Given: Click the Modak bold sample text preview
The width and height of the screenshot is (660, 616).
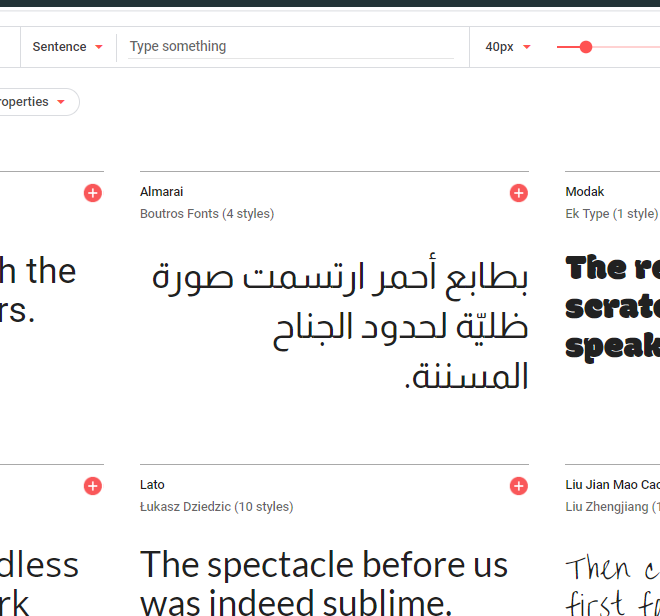Looking at the screenshot, I should pyautogui.click(x=612, y=307).
